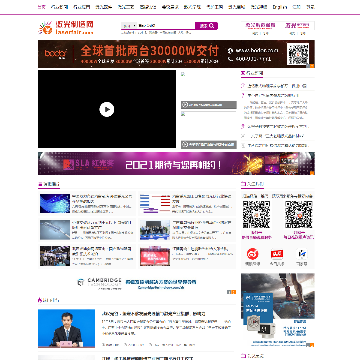Click the magnifier search button
360x360 pixels.
207,26
